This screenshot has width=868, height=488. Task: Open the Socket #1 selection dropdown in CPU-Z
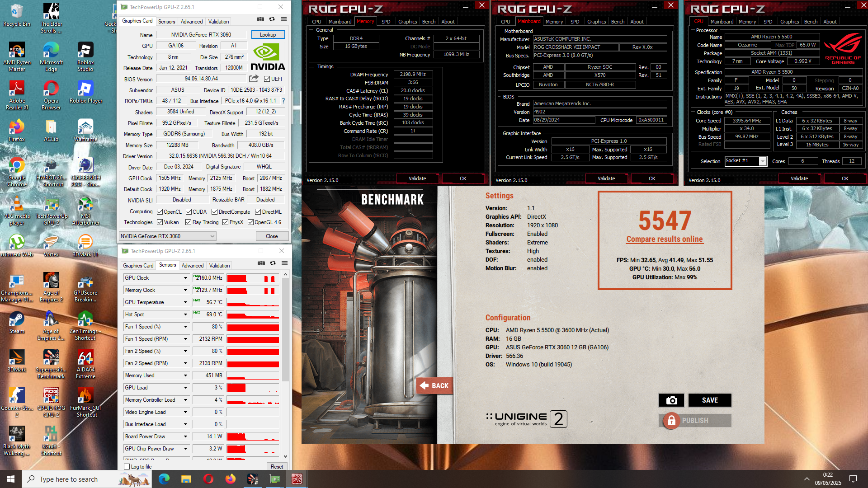(763, 161)
